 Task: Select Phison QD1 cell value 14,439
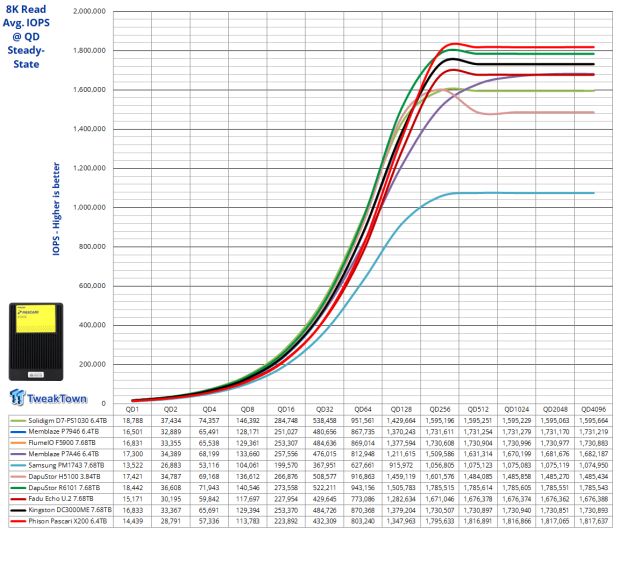pos(132,521)
